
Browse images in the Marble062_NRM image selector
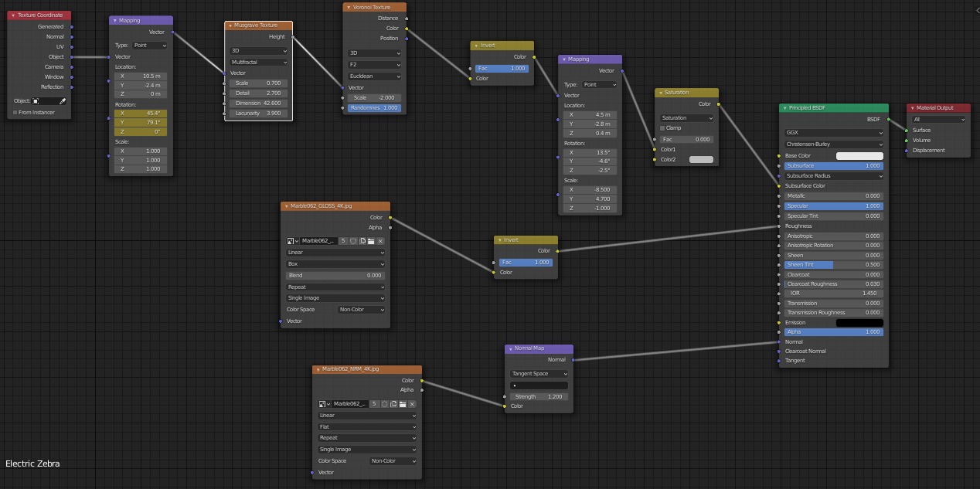(x=325, y=404)
